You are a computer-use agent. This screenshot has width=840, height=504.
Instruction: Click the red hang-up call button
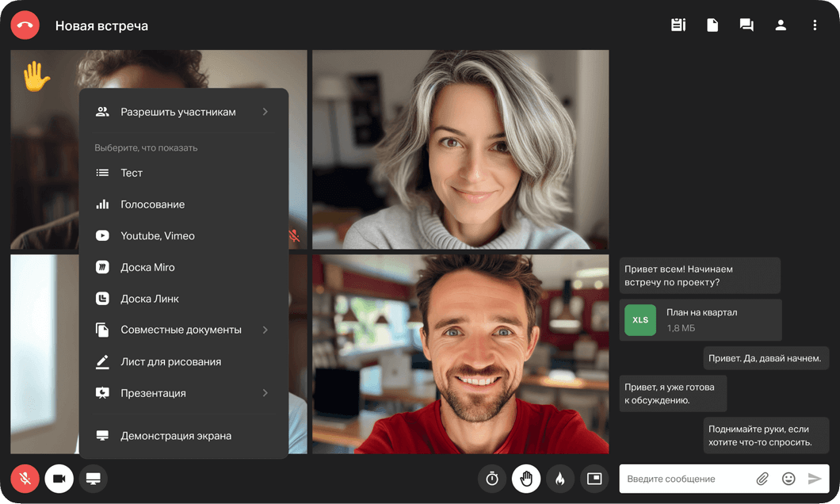[25, 25]
